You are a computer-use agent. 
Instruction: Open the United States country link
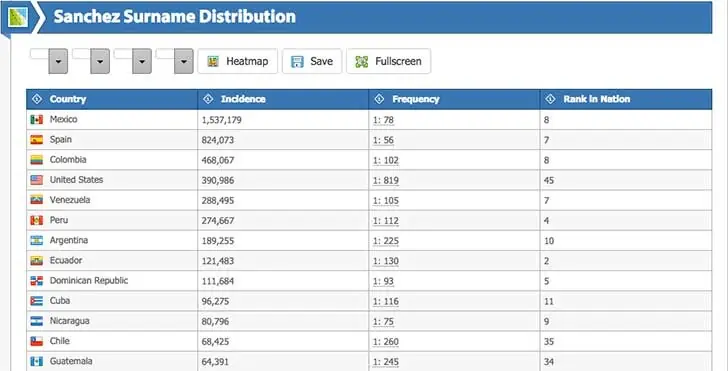pos(77,180)
